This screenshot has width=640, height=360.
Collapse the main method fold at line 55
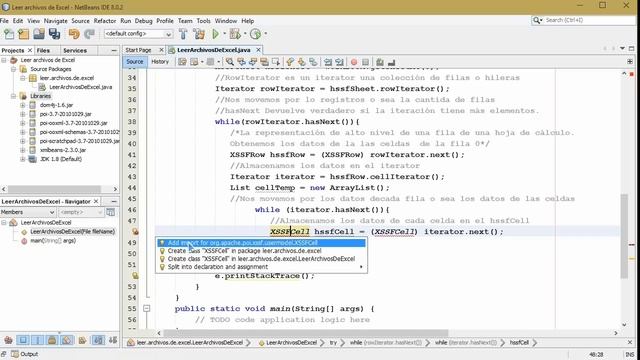click(147, 309)
